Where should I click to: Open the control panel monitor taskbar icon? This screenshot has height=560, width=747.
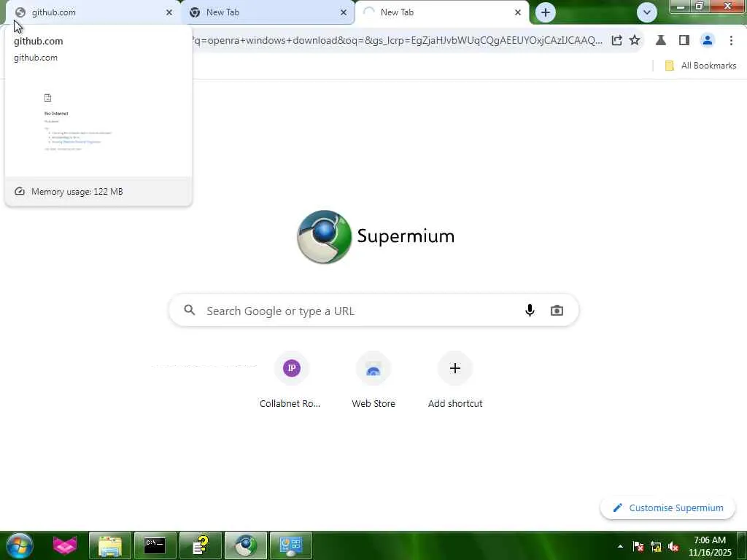tap(290, 545)
